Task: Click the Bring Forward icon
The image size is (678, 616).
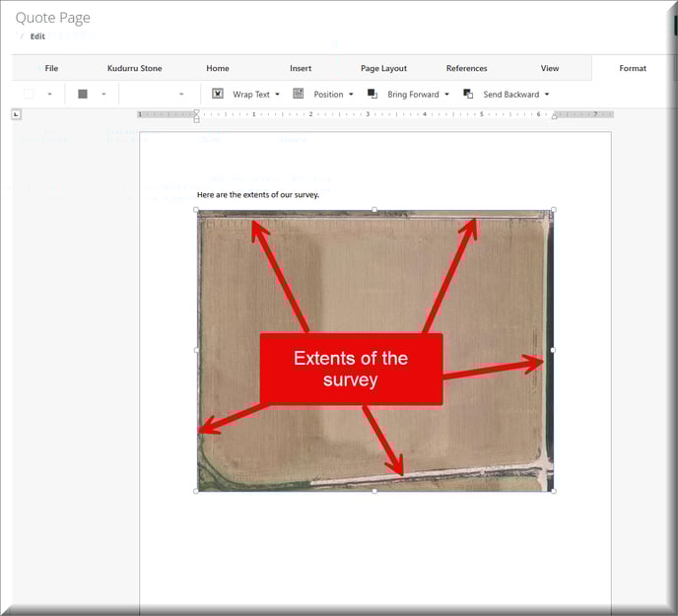Action: pyautogui.click(x=373, y=94)
